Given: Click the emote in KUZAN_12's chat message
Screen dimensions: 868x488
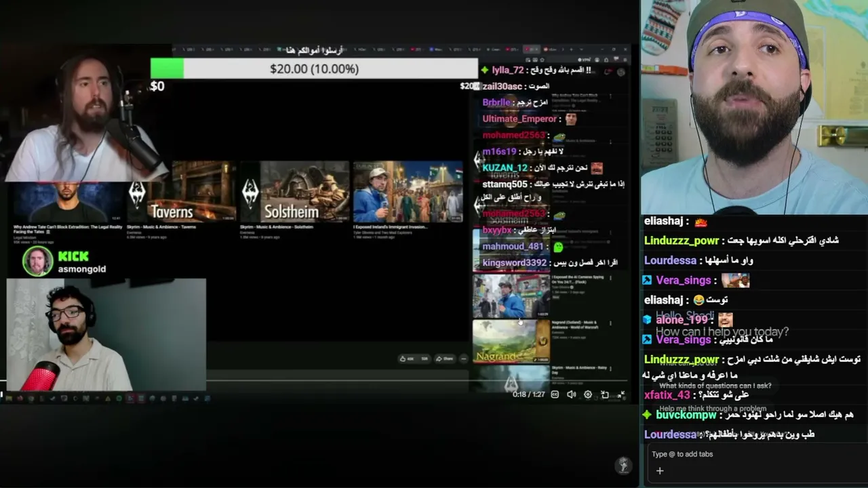Looking at the screenshot, I should (597, 167).
